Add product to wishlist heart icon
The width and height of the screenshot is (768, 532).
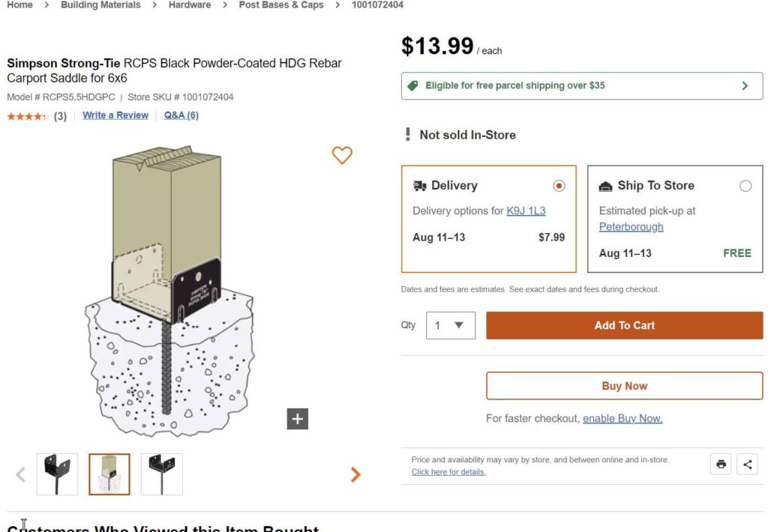click(342, 155)
